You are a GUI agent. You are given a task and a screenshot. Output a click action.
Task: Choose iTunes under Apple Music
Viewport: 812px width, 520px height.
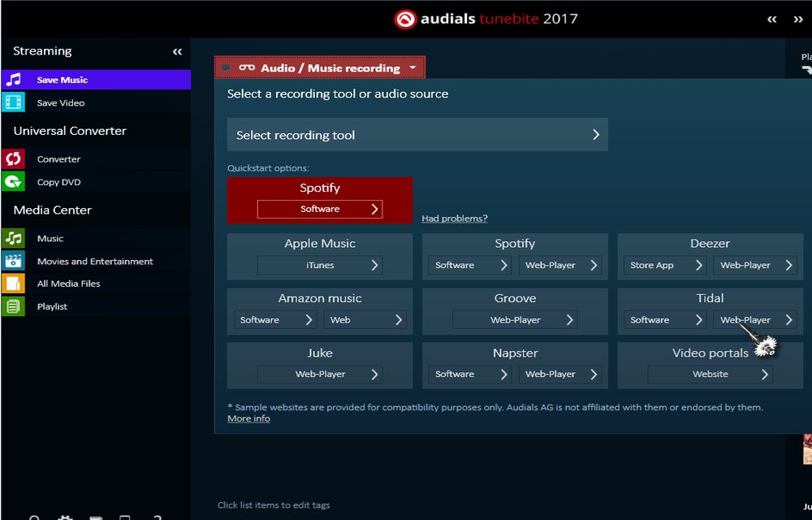coord(320,265)
